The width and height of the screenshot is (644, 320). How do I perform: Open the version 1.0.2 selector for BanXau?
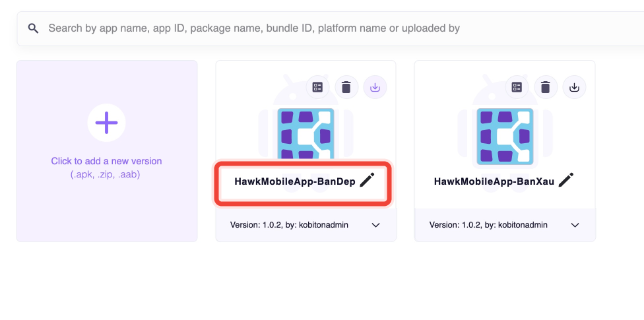point(488,225)
